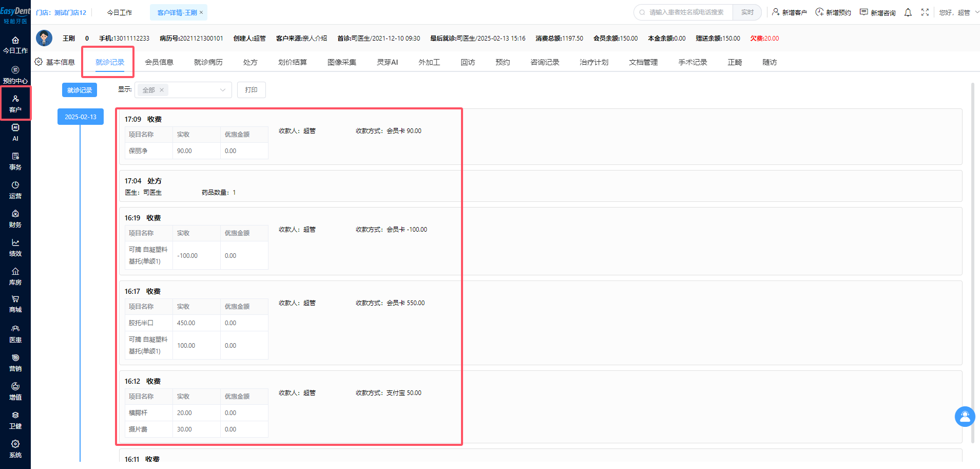Toggle fullscreen mode icon

click(925, 12)
